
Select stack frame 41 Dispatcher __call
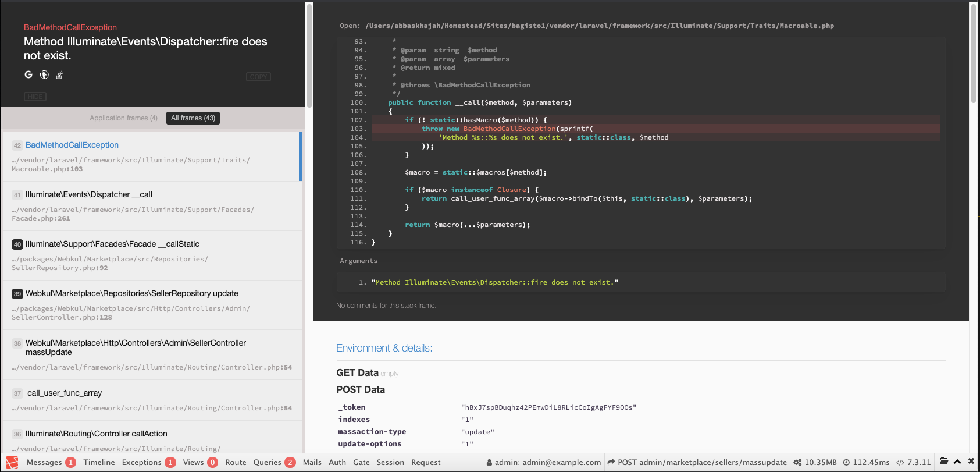pos(151,206)
